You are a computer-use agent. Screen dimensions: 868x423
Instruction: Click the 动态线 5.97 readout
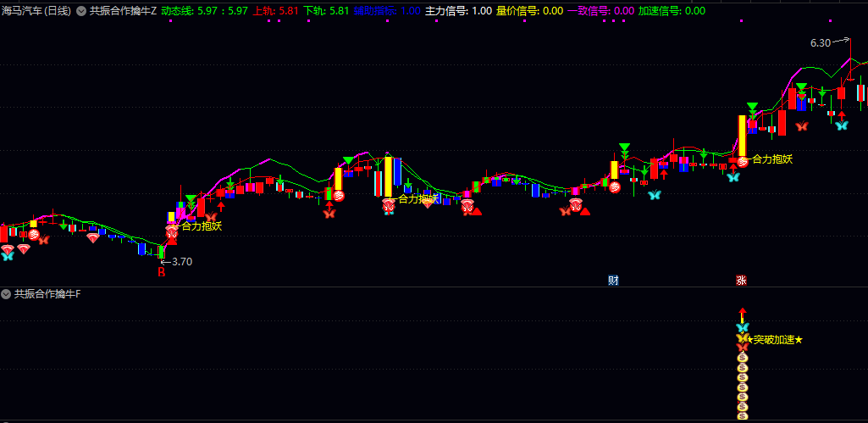point(204,10)
